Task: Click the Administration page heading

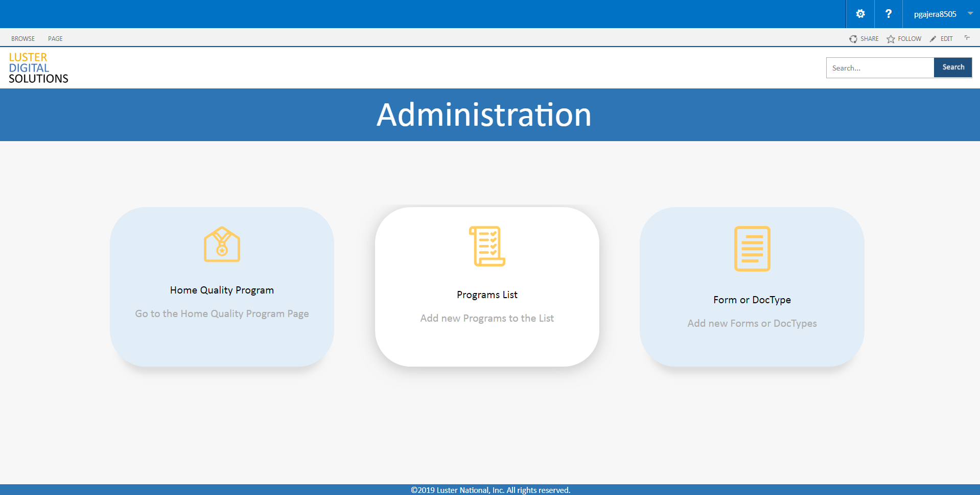Action: (484, 115)
